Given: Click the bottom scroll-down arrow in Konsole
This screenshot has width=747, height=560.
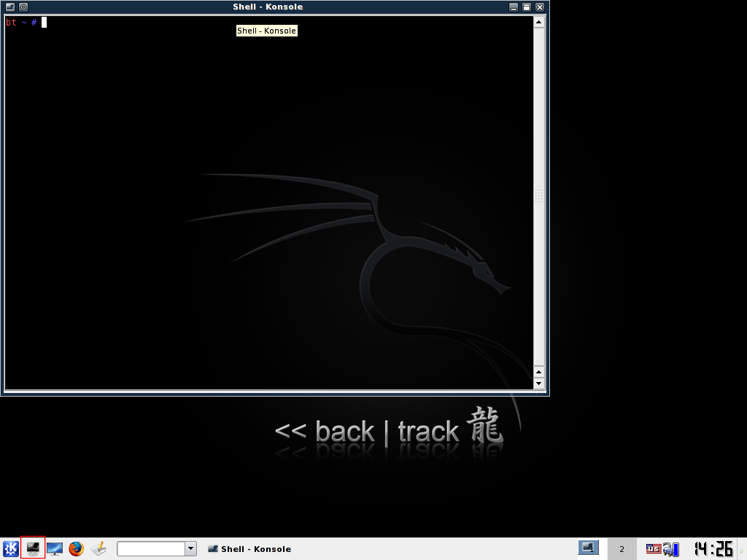Looking at the screenshot, I should click(x=539, y=384).
